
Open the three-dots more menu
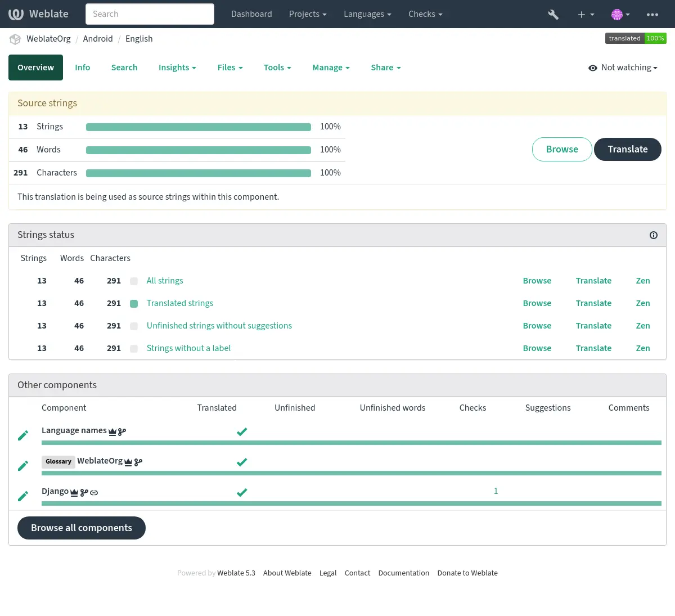tap(652, 15)
